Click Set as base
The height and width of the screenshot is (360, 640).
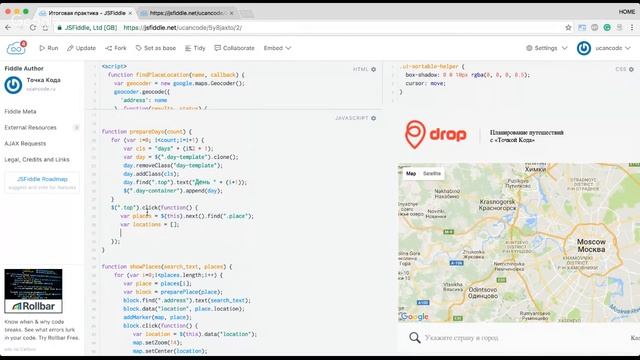point(156,48)
